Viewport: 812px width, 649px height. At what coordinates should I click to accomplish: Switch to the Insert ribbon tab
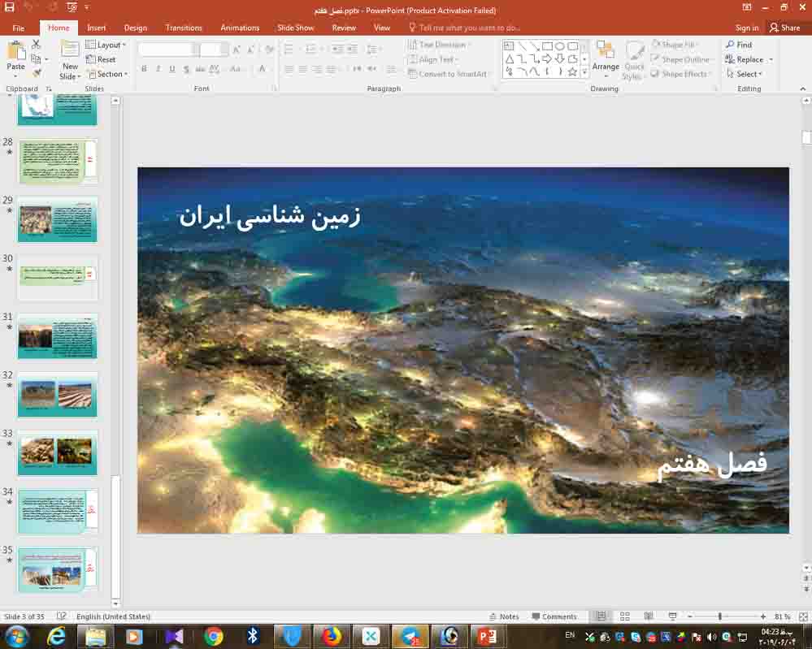click(97, 27)
